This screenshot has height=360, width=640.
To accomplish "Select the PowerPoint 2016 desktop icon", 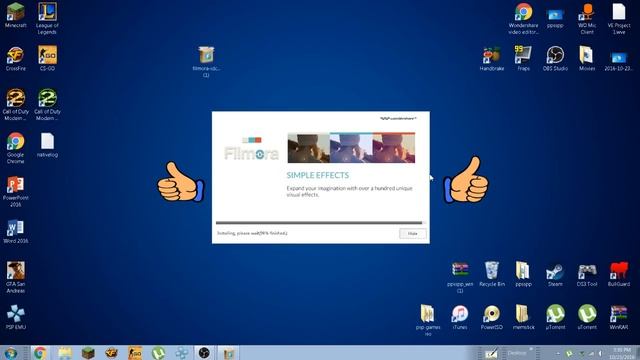I will pyautogui.click(x=16, y=191).
